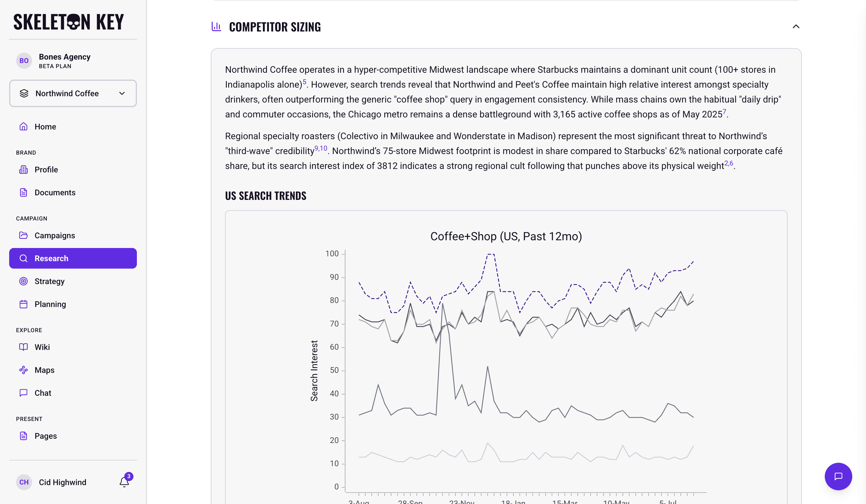Open citation 7 footnote link
Viewport: 866px width, 504px height.
(x=725, y=112)
